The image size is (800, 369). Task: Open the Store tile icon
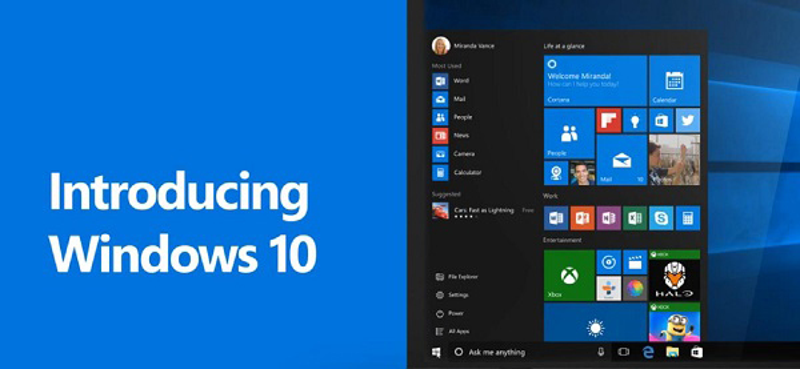click(661, 120)
